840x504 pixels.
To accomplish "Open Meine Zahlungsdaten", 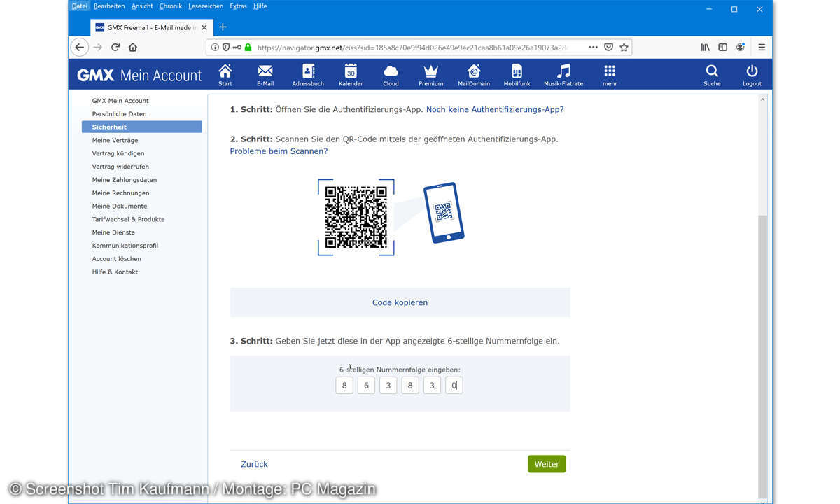I will [x=125, y=180].
